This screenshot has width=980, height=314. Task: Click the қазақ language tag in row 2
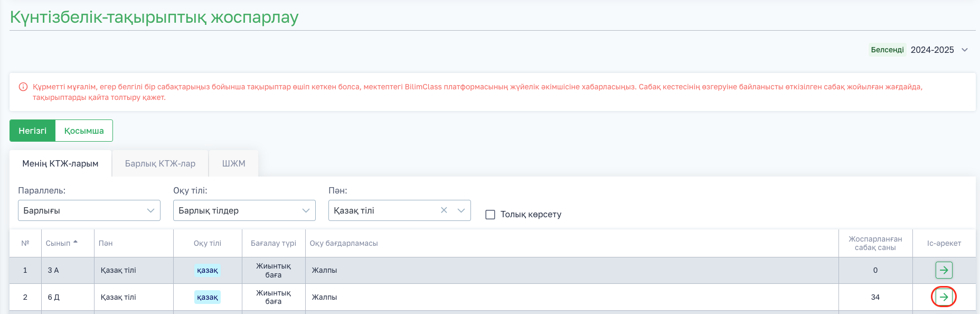tap(208, 297)
